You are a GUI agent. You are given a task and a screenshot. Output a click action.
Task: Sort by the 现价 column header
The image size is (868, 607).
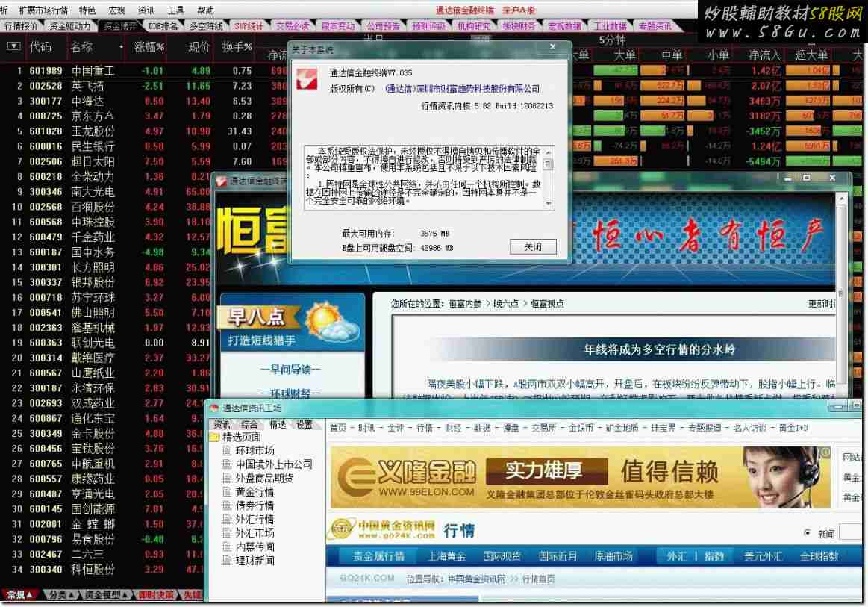pos(199,47)
